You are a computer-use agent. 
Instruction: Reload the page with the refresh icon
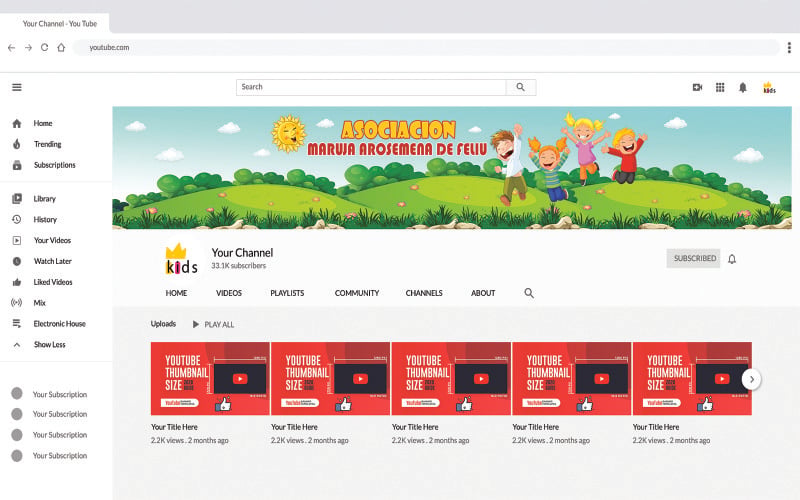(44, 47)
